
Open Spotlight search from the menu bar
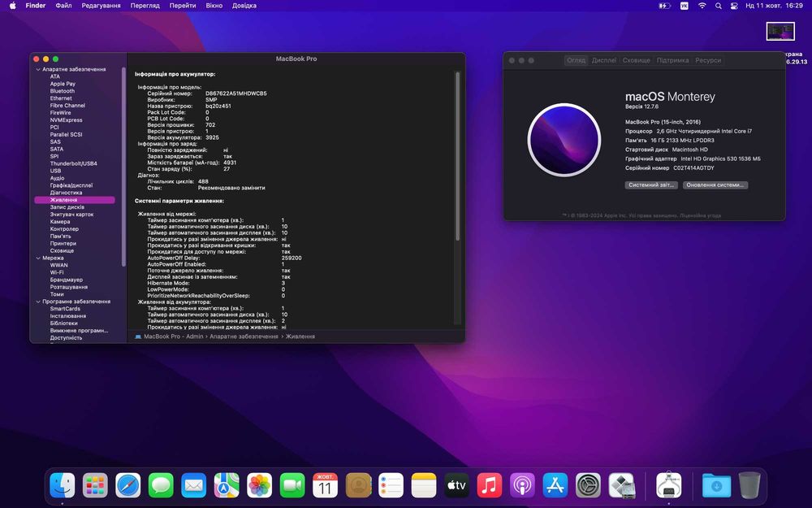pyautogui.click(x=719, y=6)
